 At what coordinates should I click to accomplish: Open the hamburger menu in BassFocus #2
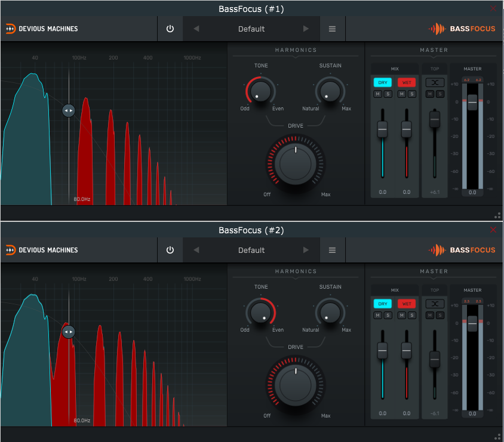tap(333, 250)
